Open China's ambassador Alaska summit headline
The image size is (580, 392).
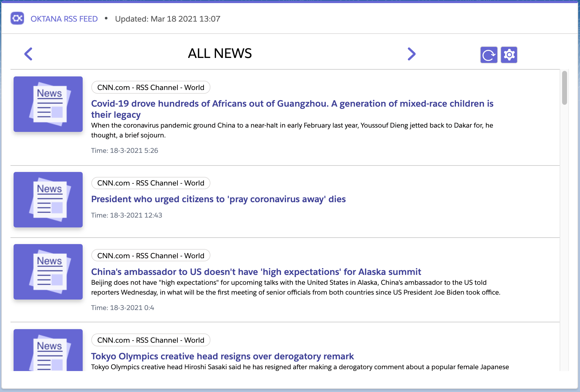(256, 272)
